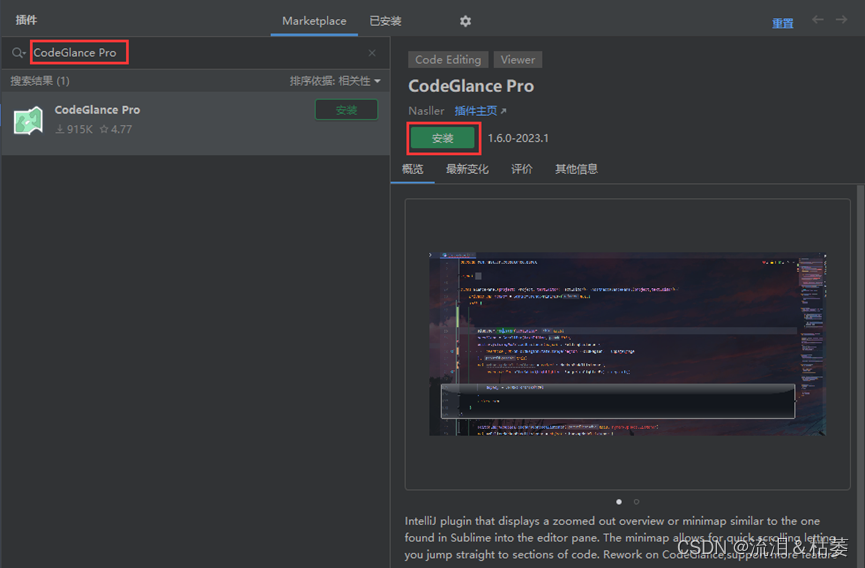The image size is (865, 568).
Task: Click the Code Editing tag
Action: pos(448,60)
